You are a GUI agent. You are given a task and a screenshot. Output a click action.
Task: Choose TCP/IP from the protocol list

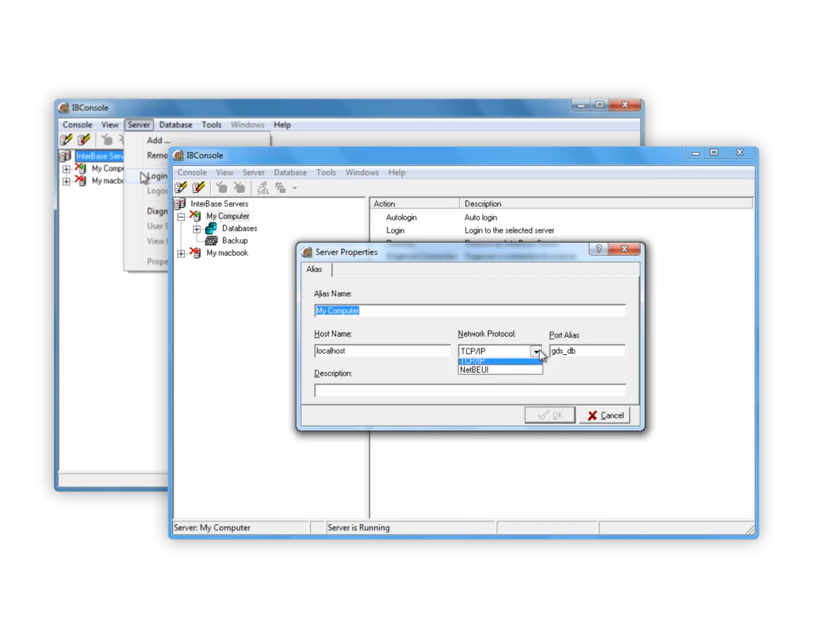click(500, 361)
